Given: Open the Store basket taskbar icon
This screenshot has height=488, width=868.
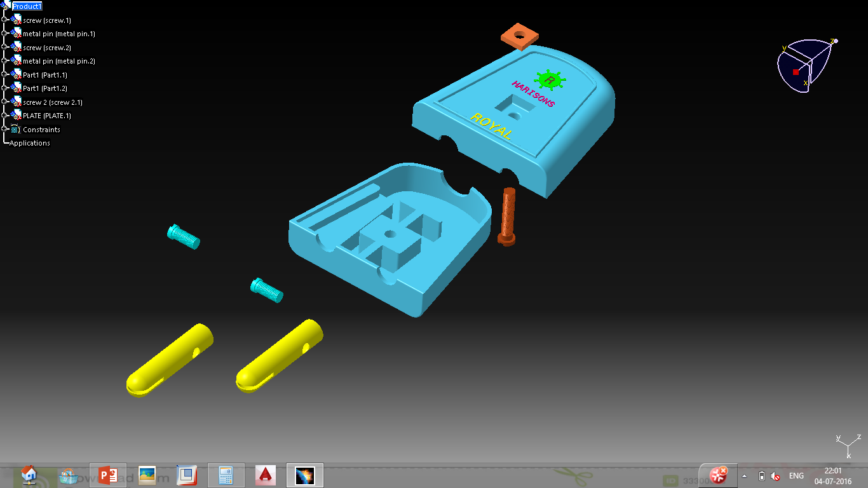Looking at the screenshot, I should [68, 475].
